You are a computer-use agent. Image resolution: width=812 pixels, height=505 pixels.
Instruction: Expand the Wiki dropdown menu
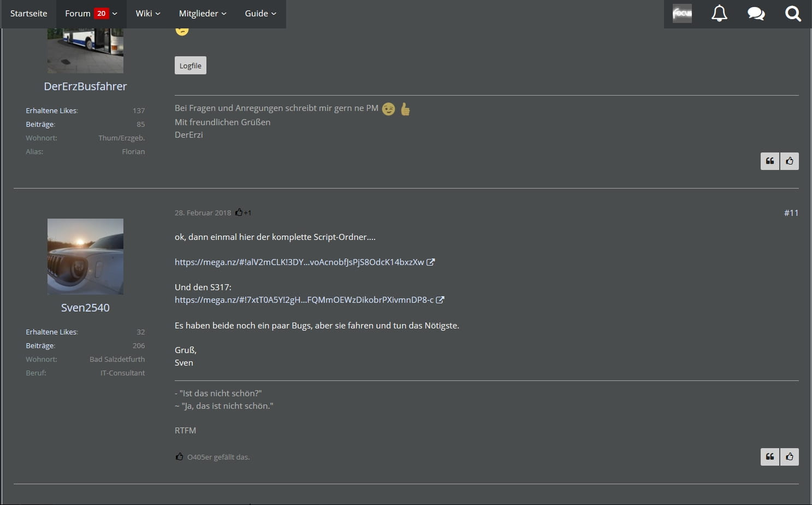147,14
